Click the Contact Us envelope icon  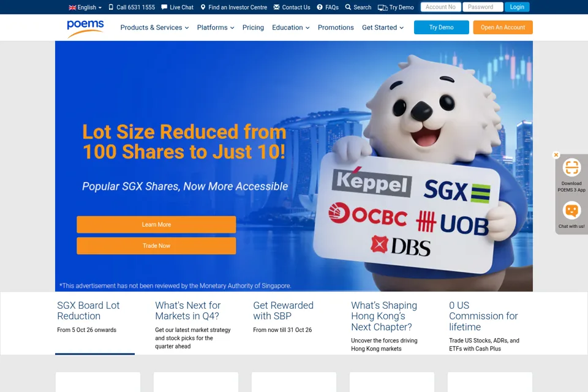(276, 7)
